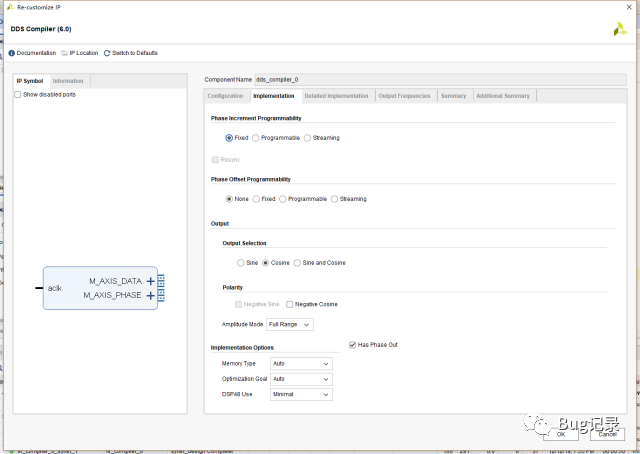The image size is (640, 454).
Task: Click the DDS Compiler (6.0) title text
Action: tap(41, 29)
